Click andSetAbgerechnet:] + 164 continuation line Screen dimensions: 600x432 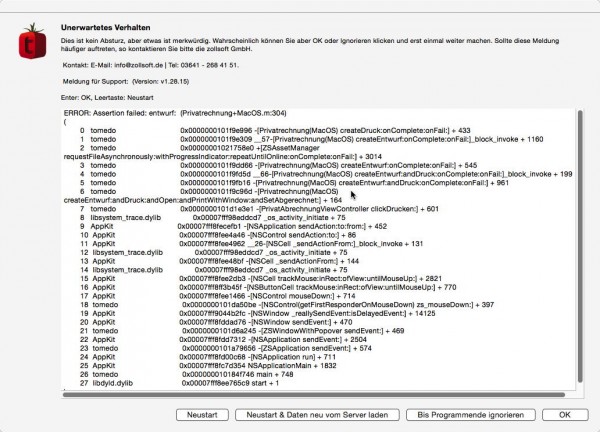(x=203, y=200)
